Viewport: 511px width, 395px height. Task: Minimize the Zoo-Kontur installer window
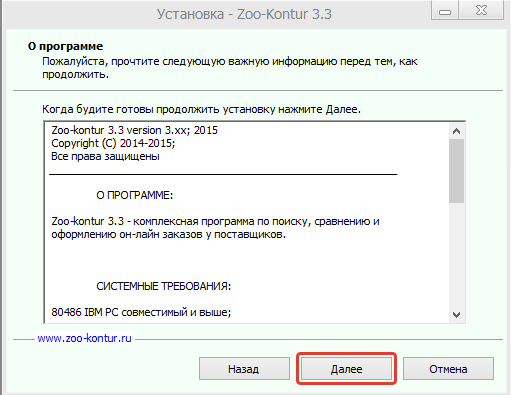pyautogui.click(x=445, y=11)
